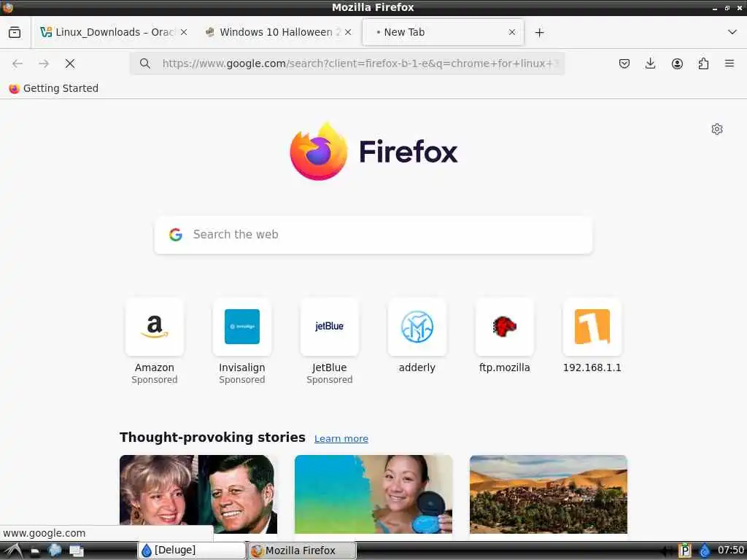Go back one page
The width and height of the screenshot is (747, 560).
(x=18, y=63)
